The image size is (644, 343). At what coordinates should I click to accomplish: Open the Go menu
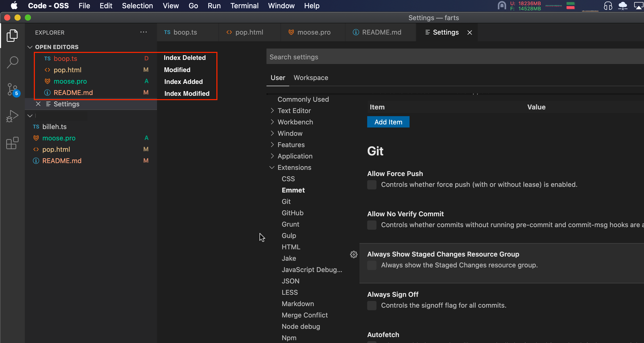[x=193, y=6]
